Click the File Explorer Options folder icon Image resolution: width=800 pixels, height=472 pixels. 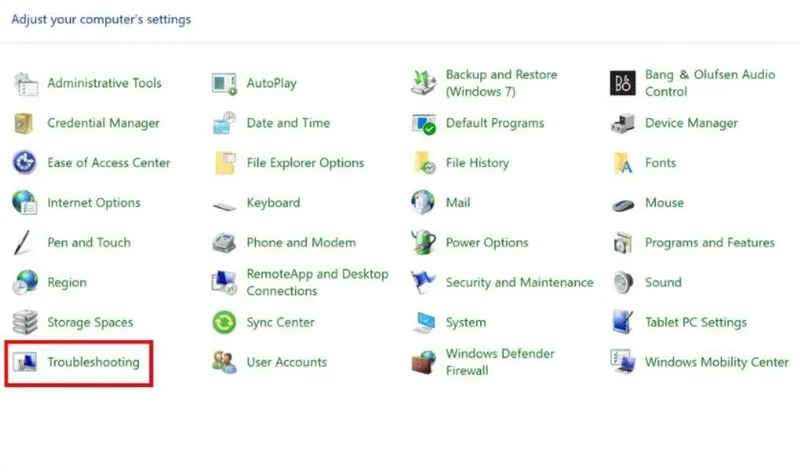(x=225, y=163)
